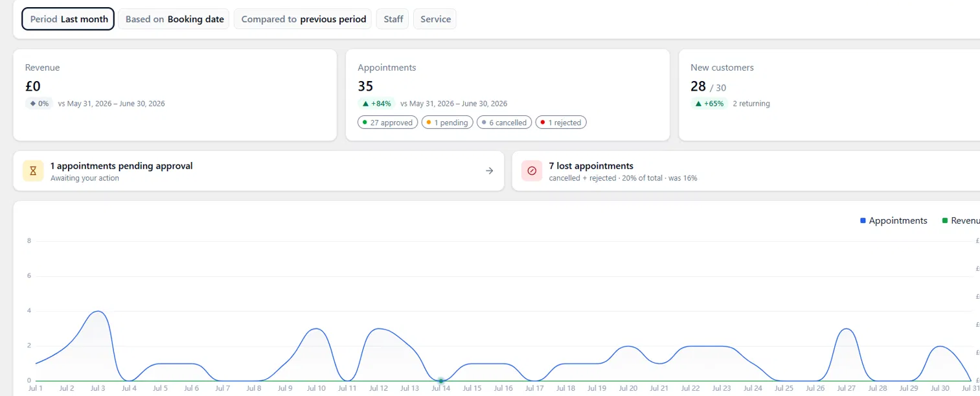The height and width of the screenshot is (396, 980).
Task: Click the Jul 23 axis label
Action: [x=722, y=389]
